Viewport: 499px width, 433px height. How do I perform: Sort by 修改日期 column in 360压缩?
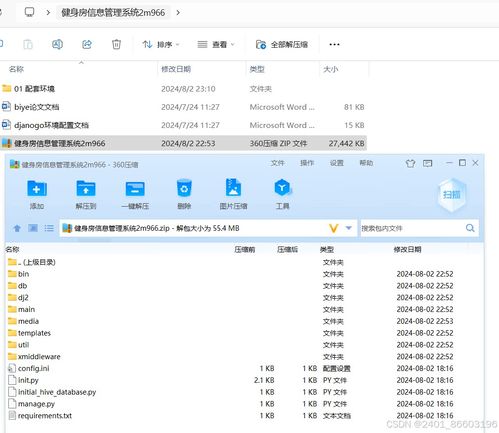pyautogui.click(x=407, y=249)
